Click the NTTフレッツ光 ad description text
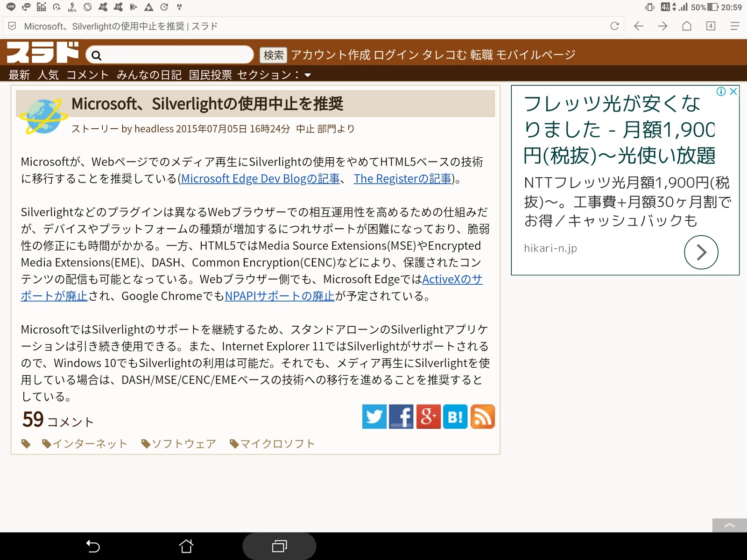Screen dimensions: 747x560 pyautogui.click(x=627, y=202)
